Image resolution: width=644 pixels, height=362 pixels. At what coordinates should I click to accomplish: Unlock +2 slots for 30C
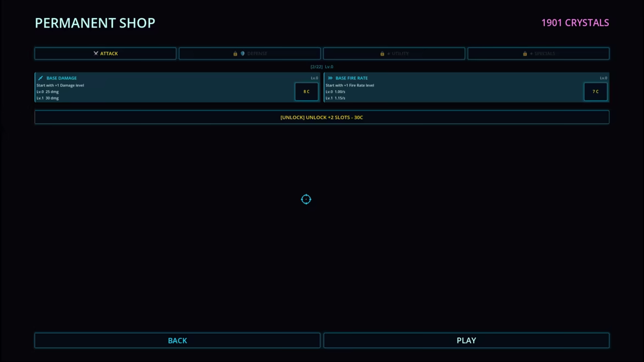point(322,117)
